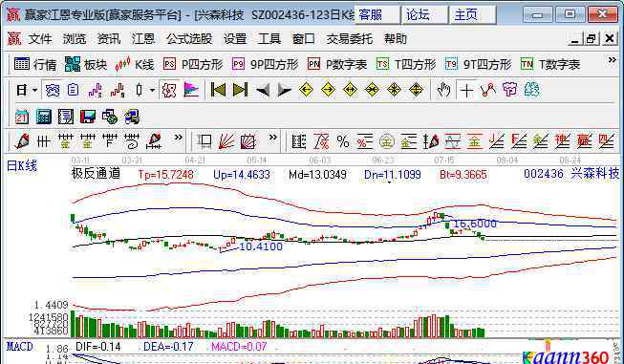Image resolution: width=624 pixels, height=364 pixels.
Task: Open the 设置 menu
Action: pos(235,38)
